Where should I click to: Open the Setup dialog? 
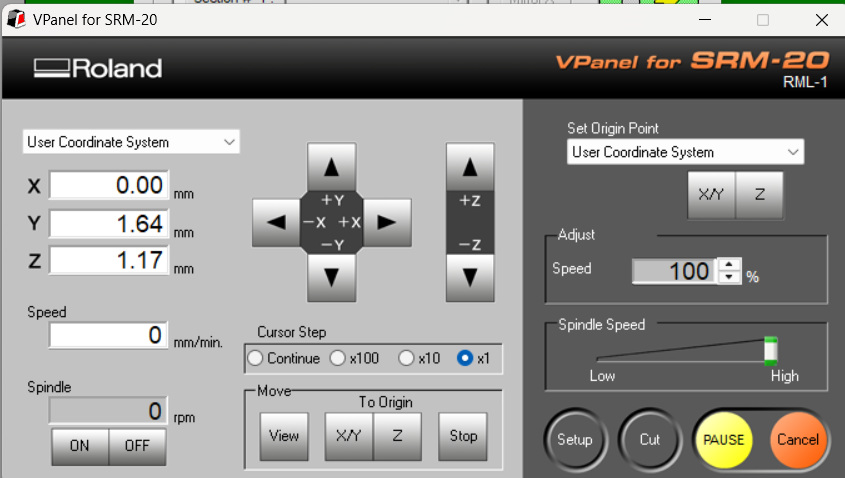point(575,440)
